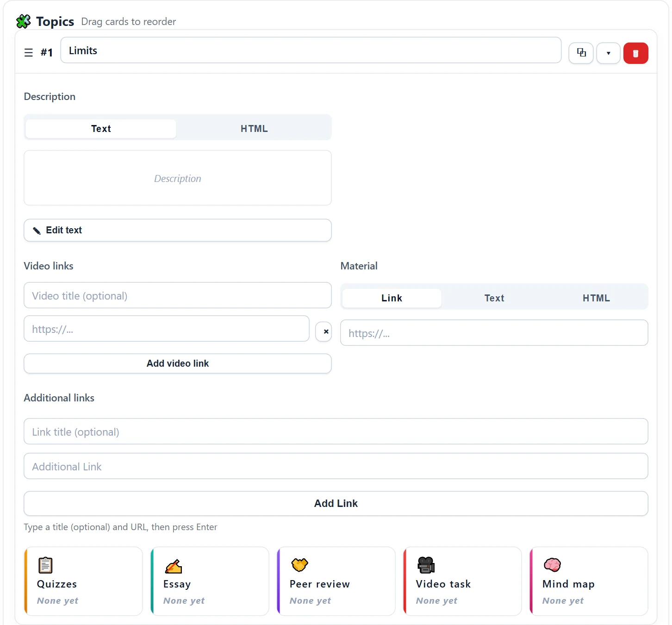Open the Video task card

point(462,581)
